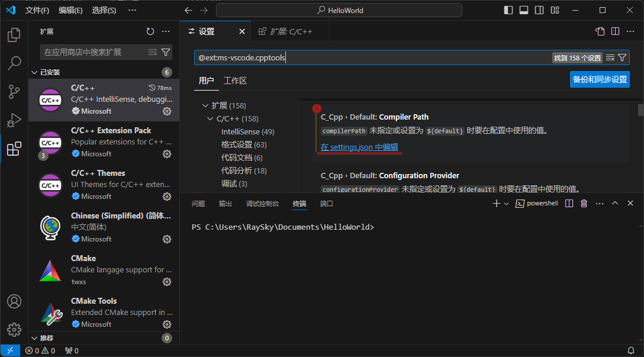Manage the C/C++ Themes gear
Viewport: 644px width, 357px height.
click(167, 197)
